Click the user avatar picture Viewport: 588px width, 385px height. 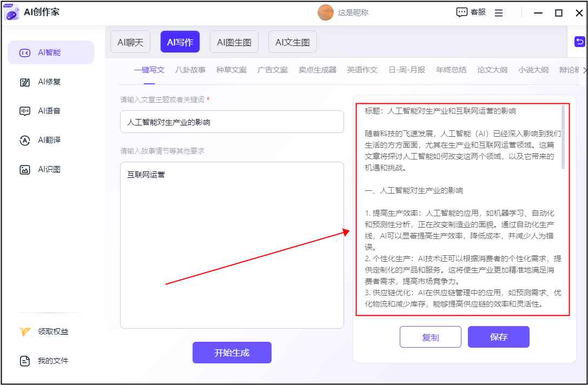326,12
